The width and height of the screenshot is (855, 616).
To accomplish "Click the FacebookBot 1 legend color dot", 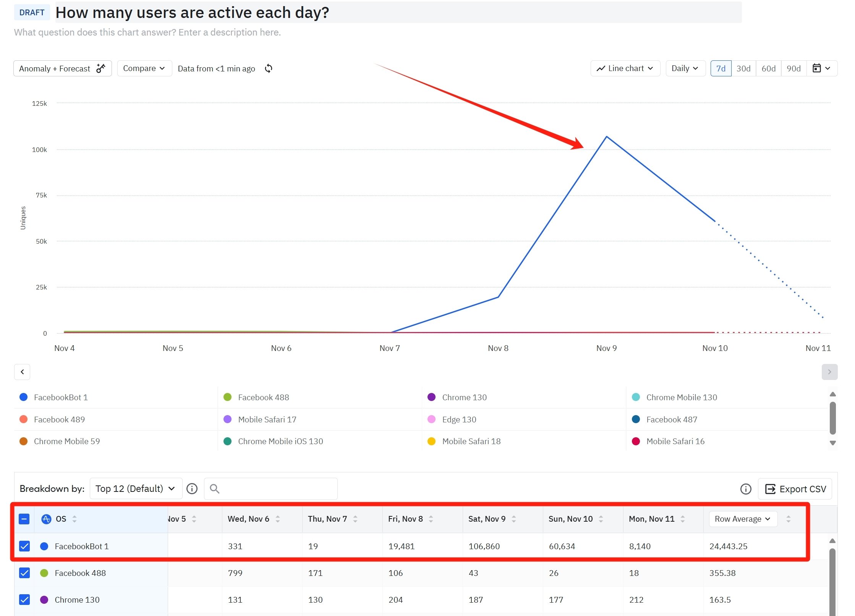I will tap(24, 397).
